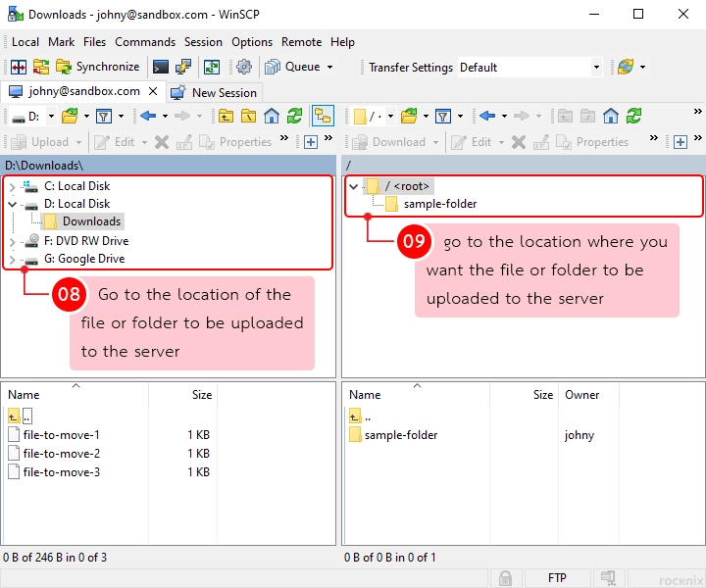Click the remote Edit button
The width and height of the screenshot is (706, 588).
click(471, 142)
